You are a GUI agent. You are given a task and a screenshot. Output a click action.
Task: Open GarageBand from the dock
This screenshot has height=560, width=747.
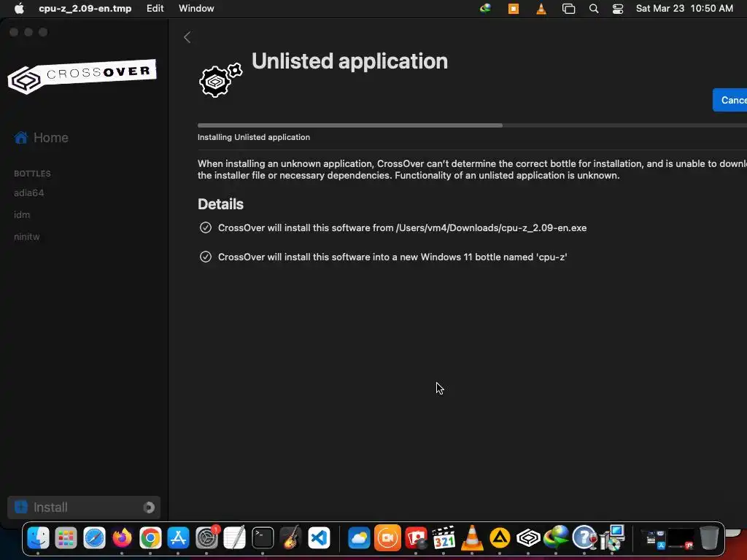click(x=290, y=538)
